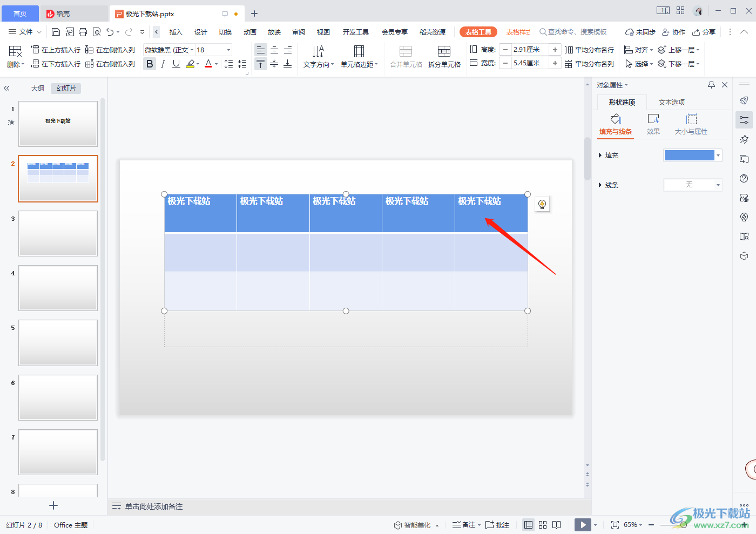Insert row below button

coord(56,64)
